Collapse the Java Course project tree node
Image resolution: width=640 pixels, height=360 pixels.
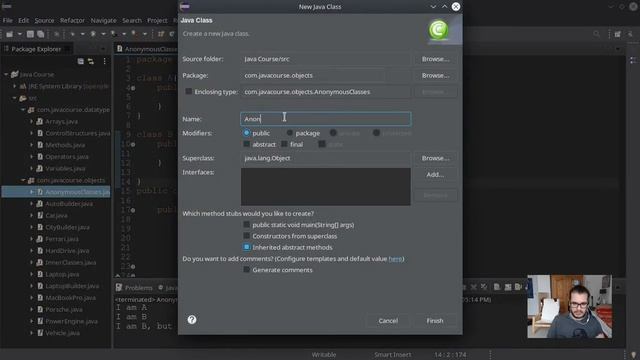(6, 74)
